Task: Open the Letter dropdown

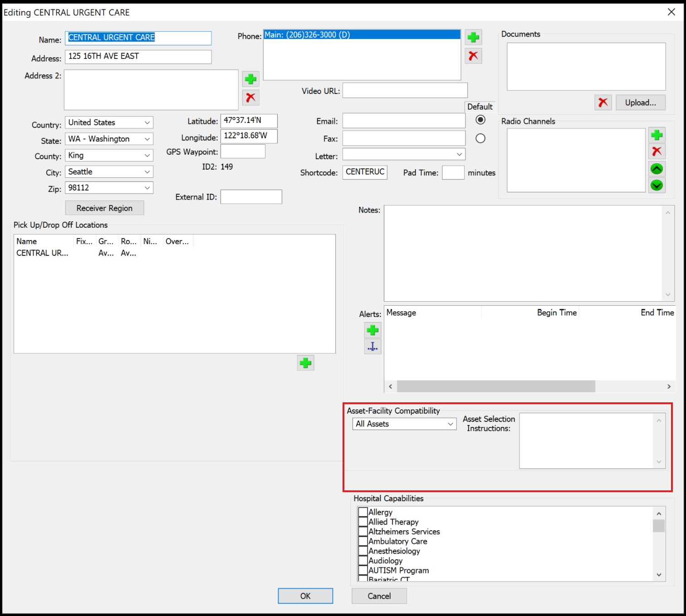Action: point(404,154)
